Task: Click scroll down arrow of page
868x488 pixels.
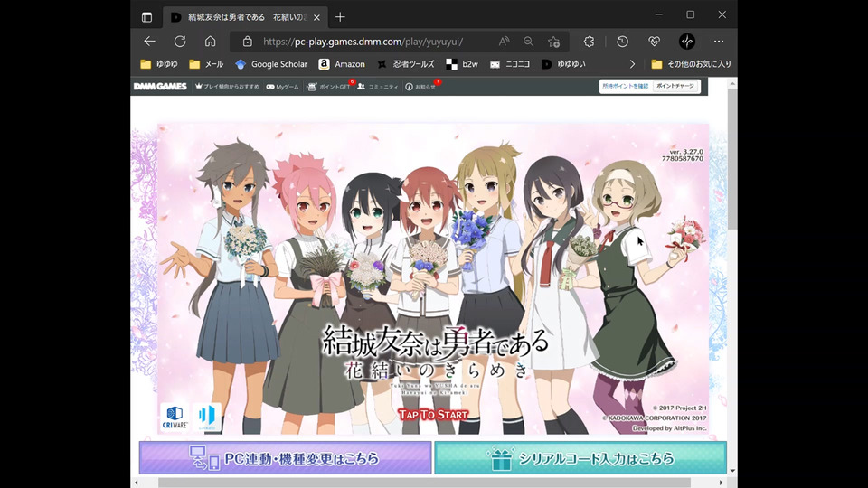Action: pos(732,471)
